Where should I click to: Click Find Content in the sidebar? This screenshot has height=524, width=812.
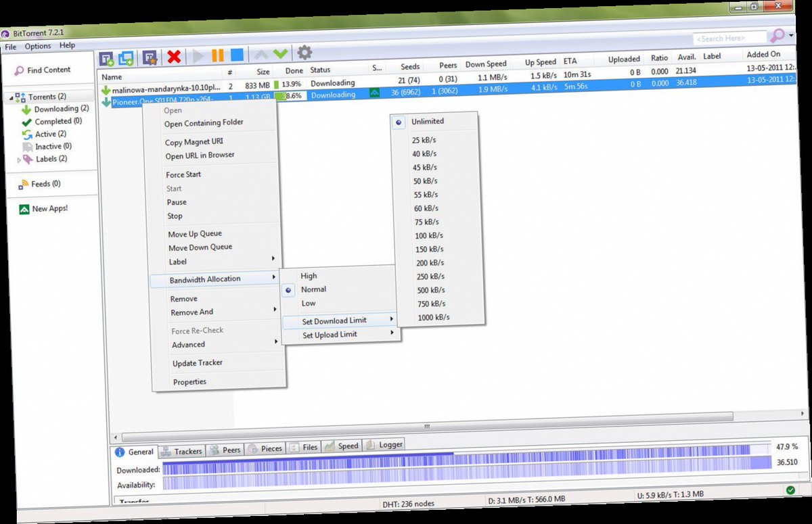(x=49, y=70)
